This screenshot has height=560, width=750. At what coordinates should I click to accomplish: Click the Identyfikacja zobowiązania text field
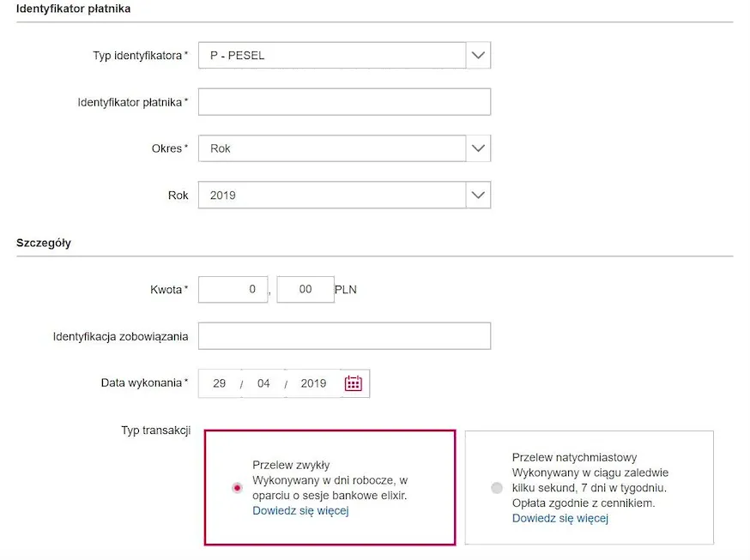(x=344, y=336)
